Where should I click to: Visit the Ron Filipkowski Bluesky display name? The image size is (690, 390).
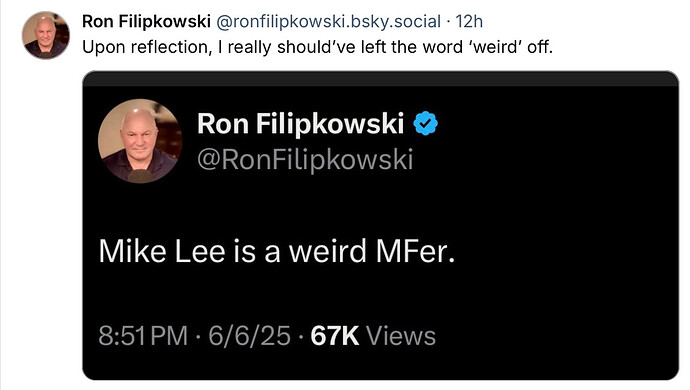(x=146, y=21)
